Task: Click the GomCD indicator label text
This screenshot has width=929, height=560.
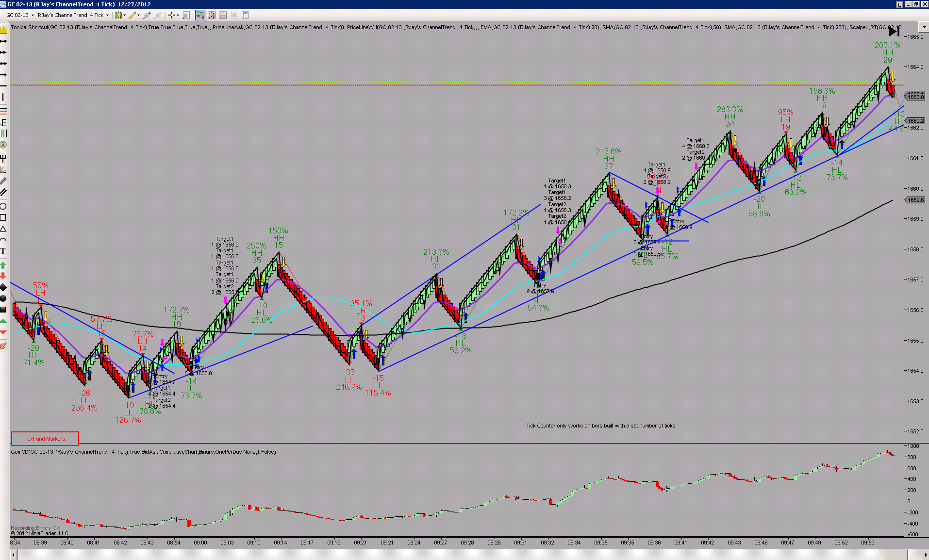Action: (143, 452)
